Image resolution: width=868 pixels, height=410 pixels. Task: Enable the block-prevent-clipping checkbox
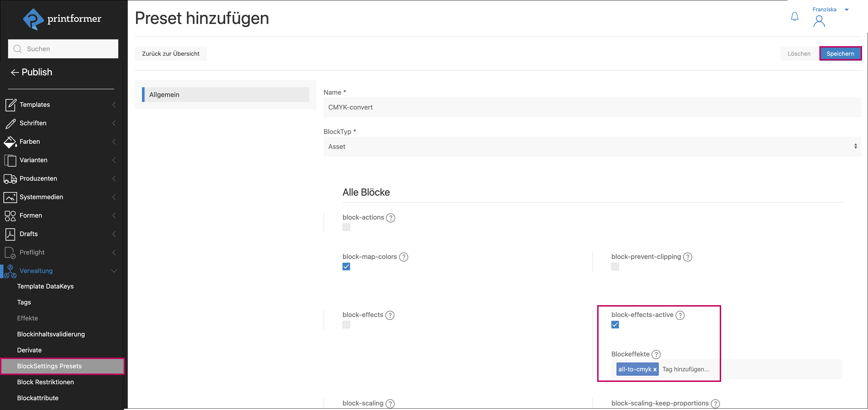coord(615,267)
